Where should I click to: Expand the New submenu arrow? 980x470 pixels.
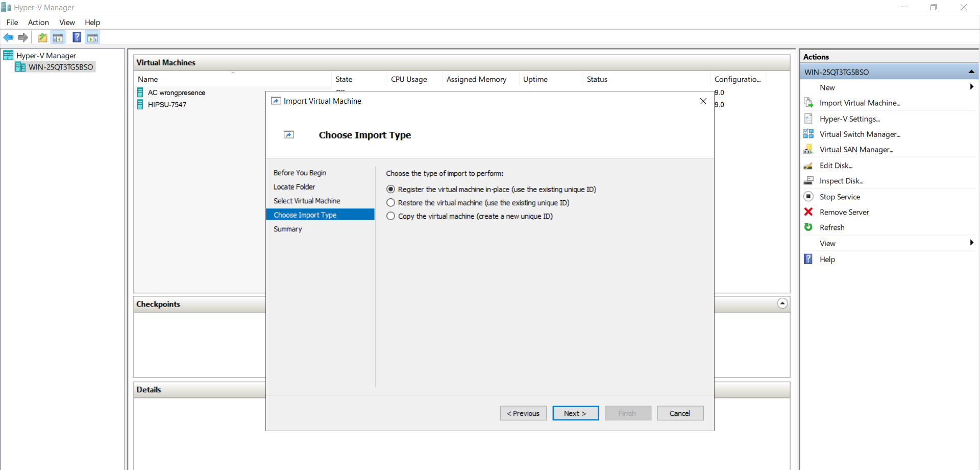972,87
